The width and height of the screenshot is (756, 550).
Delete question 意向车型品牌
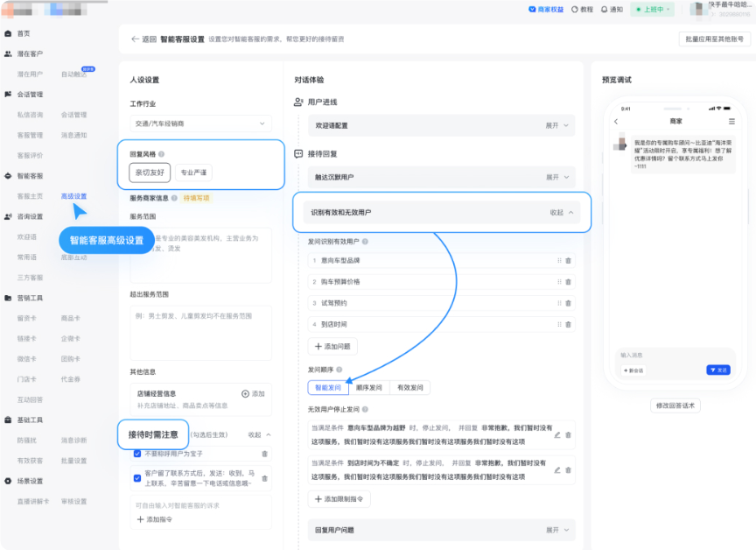(x=569, y=260)
